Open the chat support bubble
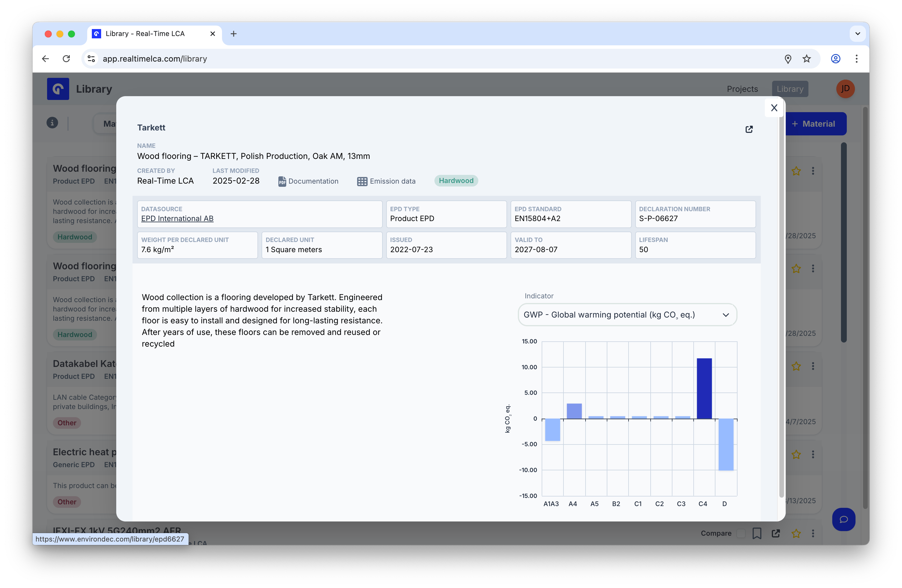The image size is (902, 588). click(x=844, y=519)
